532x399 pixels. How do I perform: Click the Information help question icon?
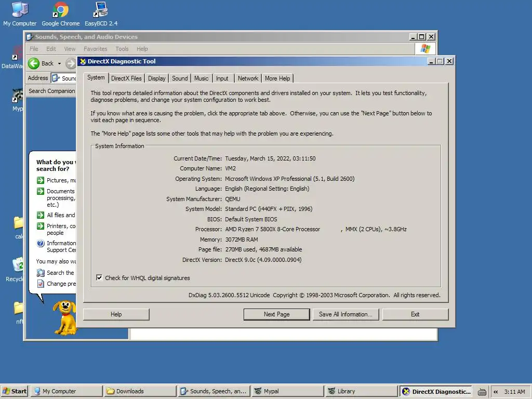click(41, 243)
